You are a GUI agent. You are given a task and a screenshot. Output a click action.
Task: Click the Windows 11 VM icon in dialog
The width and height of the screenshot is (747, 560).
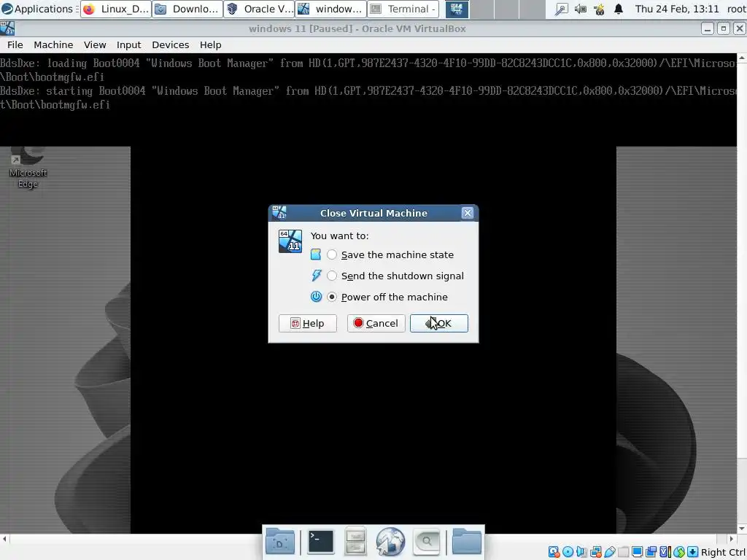coord(290,241)
